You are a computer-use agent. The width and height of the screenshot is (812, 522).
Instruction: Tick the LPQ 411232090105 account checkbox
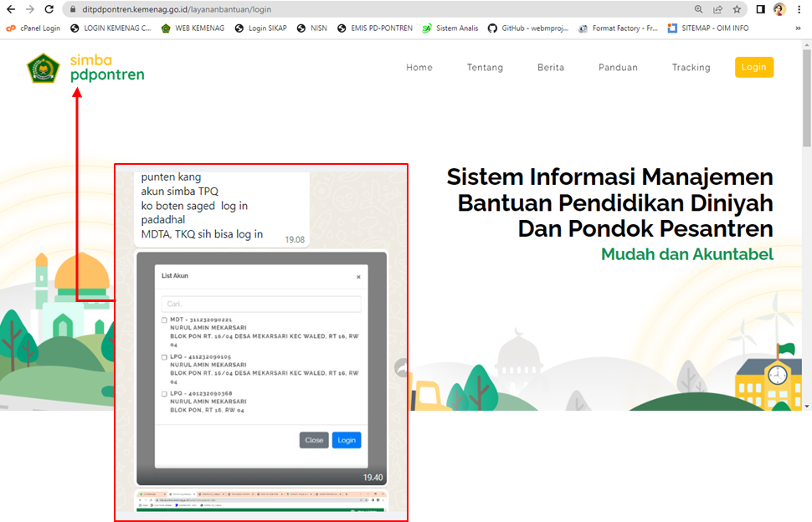click(x=164, y=357)
